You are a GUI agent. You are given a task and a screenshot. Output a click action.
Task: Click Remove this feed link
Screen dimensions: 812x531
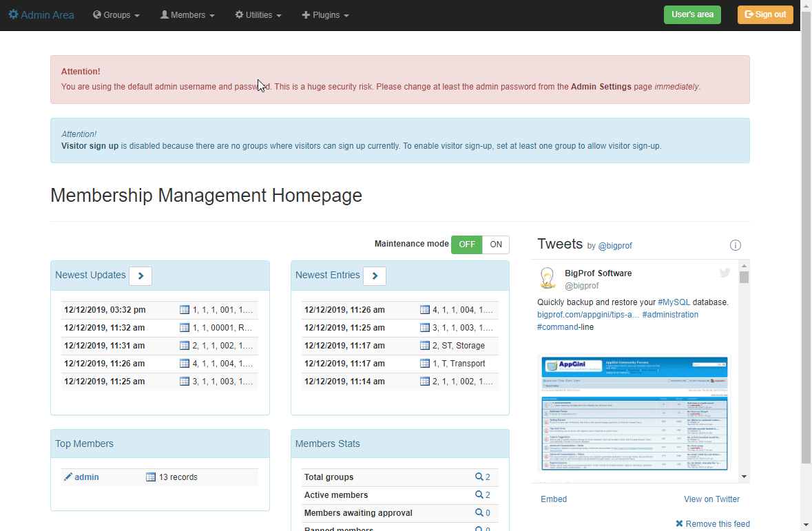(x=713, y=523)
